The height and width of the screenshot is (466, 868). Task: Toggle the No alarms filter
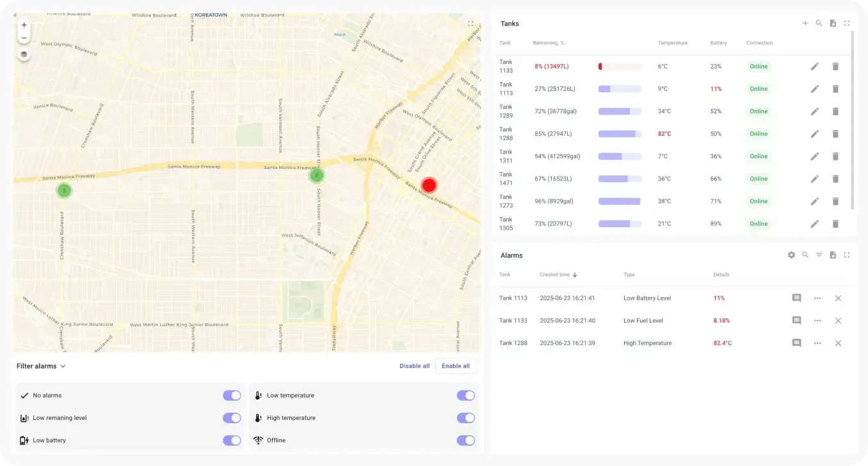232,396
